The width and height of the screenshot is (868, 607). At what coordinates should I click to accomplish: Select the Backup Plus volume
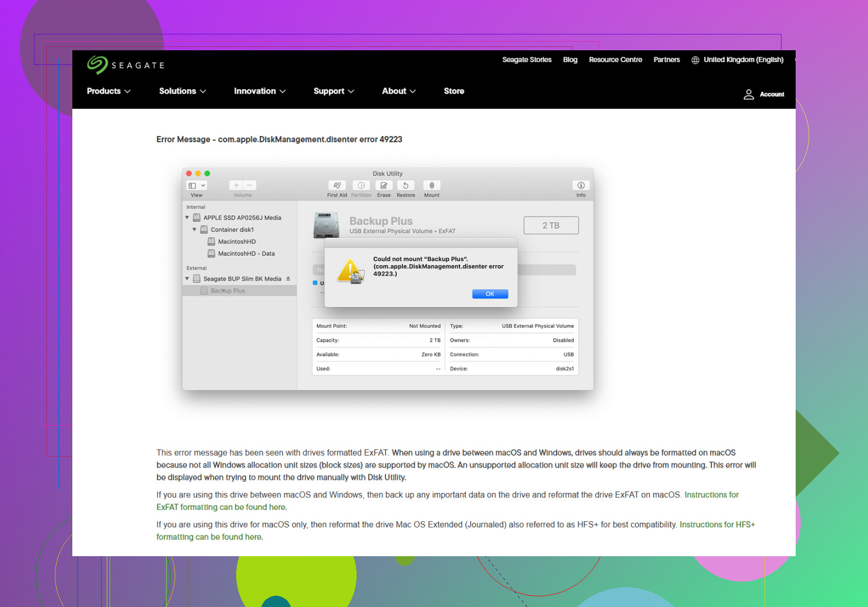pyautogui.click(x=240, y=291)
